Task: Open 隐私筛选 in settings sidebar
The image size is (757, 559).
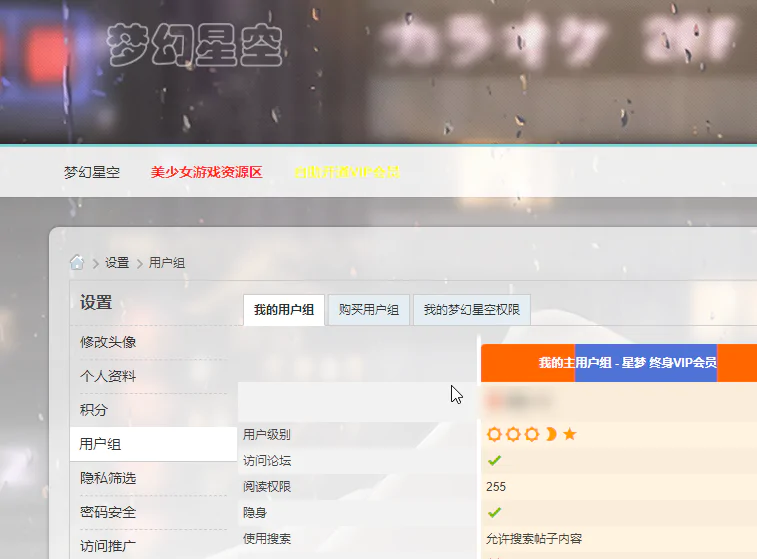Action: (x=108, y=478)
